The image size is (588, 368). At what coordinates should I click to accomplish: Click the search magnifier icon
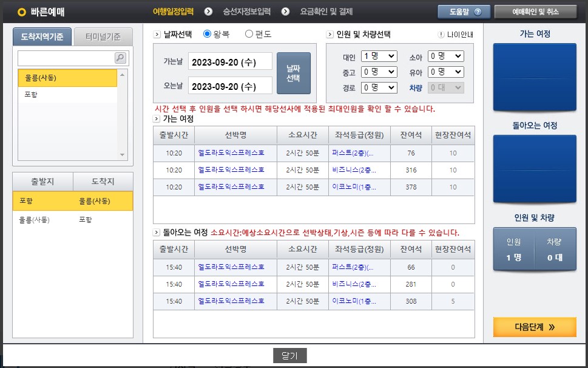pyautogui.click(x=121, y=57)
